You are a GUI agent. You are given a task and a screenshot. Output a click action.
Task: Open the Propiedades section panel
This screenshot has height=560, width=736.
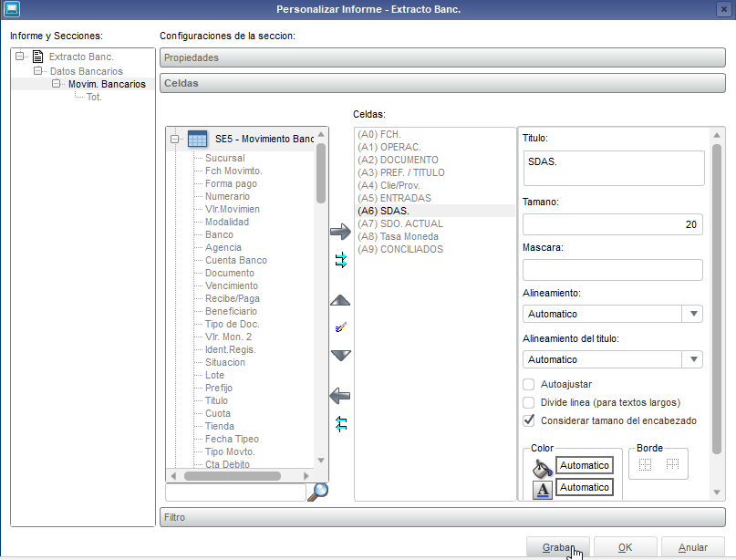pos(442,57)
